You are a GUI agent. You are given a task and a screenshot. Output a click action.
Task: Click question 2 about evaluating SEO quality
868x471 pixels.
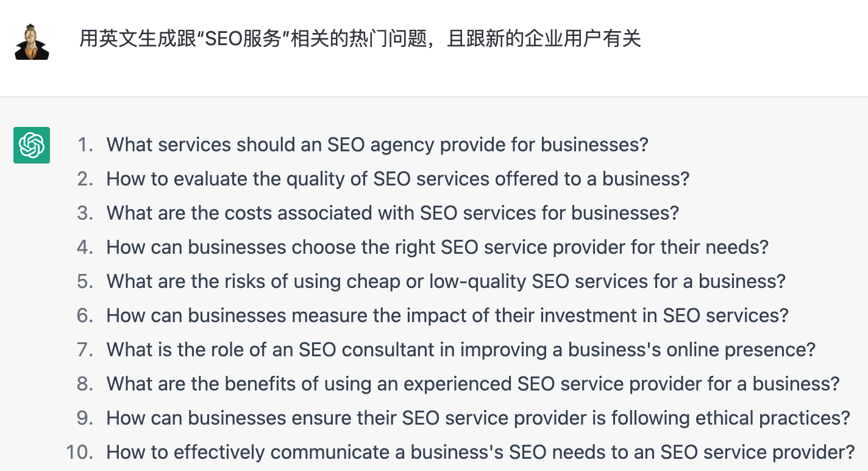coord(397,179)
